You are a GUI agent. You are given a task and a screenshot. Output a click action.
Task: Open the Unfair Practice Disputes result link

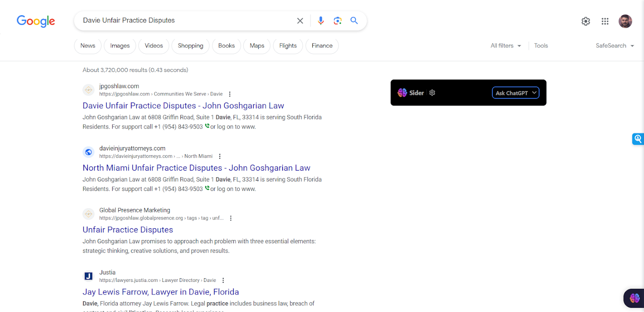point(128,230)
